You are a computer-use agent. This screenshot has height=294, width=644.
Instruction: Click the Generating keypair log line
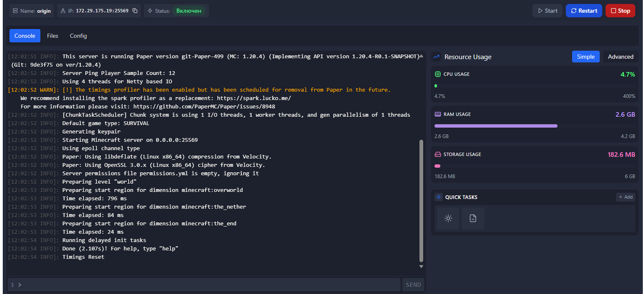tap(91, 131)
